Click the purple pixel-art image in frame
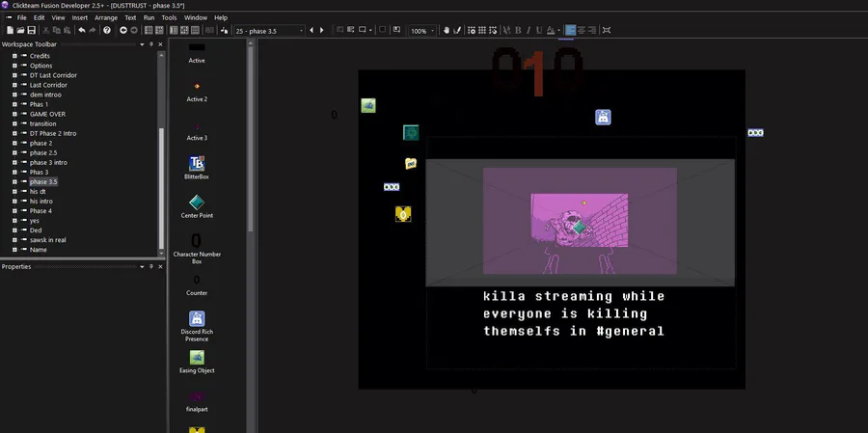The height and width of the screenshot is (433, 868). [579, 220]
